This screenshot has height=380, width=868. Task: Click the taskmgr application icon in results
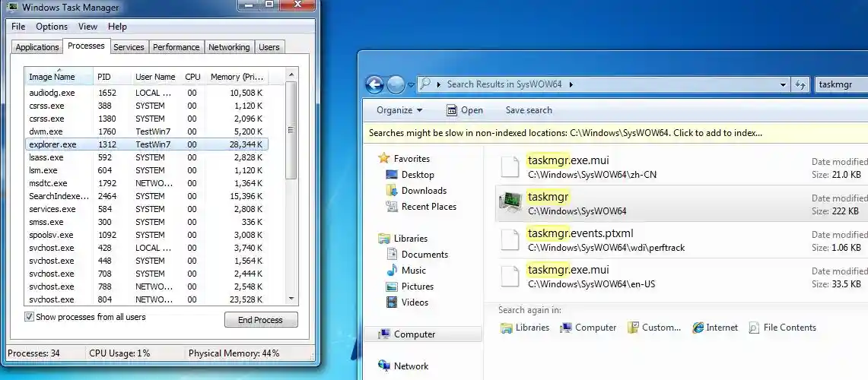click(x=510, y=203)
